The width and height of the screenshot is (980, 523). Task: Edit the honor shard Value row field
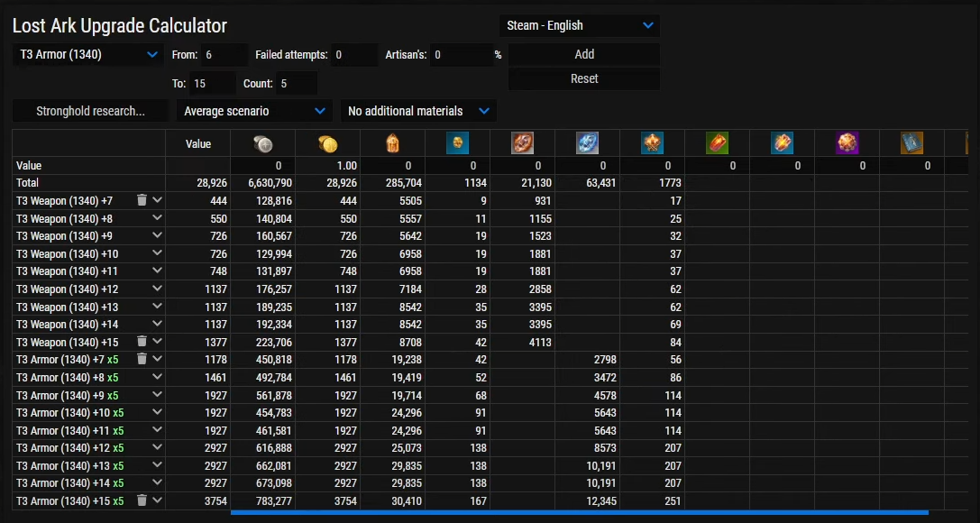392,166
